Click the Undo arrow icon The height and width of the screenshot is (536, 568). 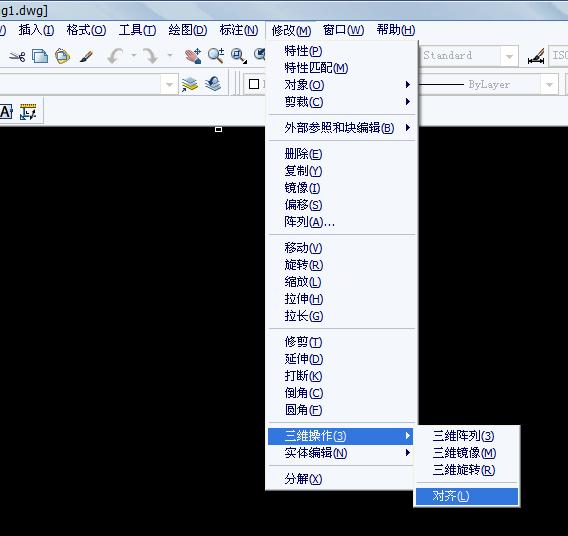116,56
